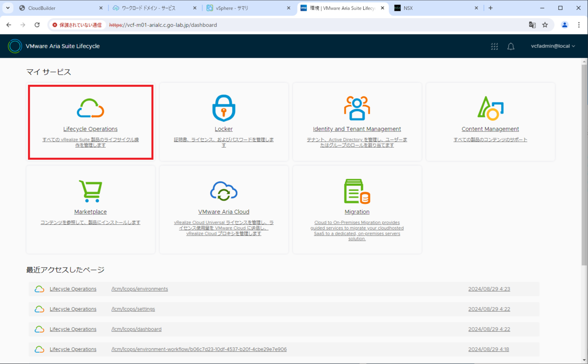Viewport: 588px width, 364px height.
Task: Expand the vcfadmin@local user menu
Action: click(x=553, y=46)
